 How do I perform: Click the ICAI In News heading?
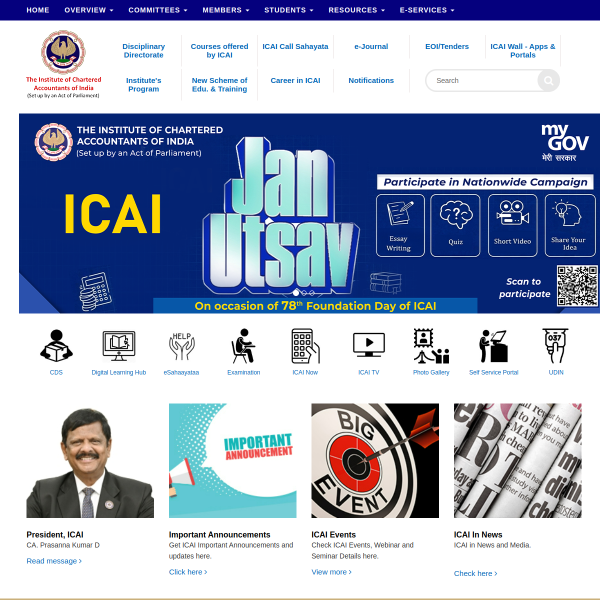(478, 535)
